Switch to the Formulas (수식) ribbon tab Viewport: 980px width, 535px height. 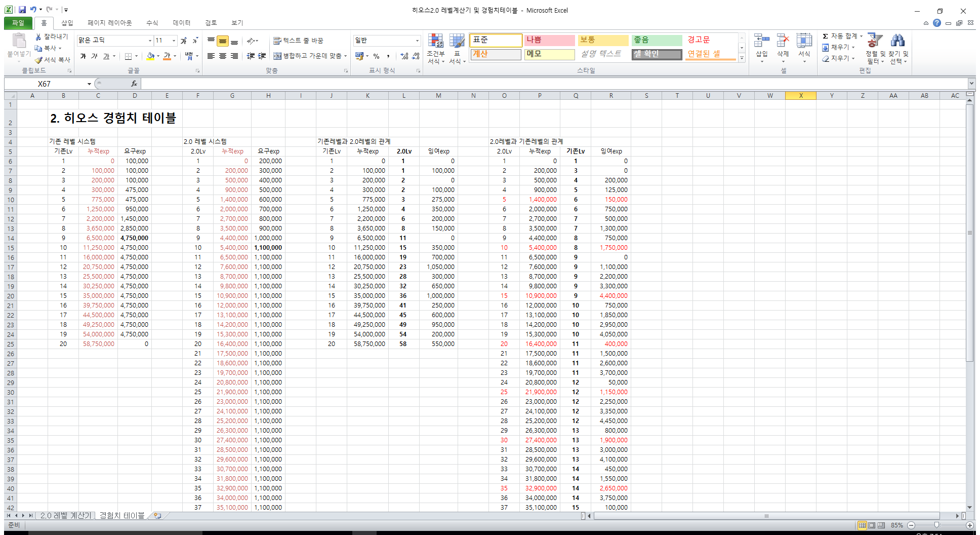point(152,23)
